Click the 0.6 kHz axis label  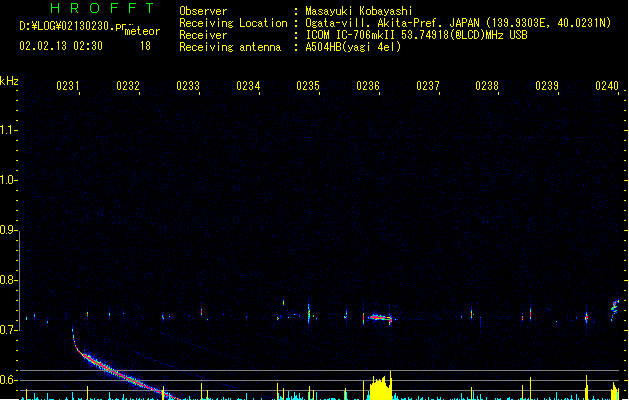[x=8, y=380]
